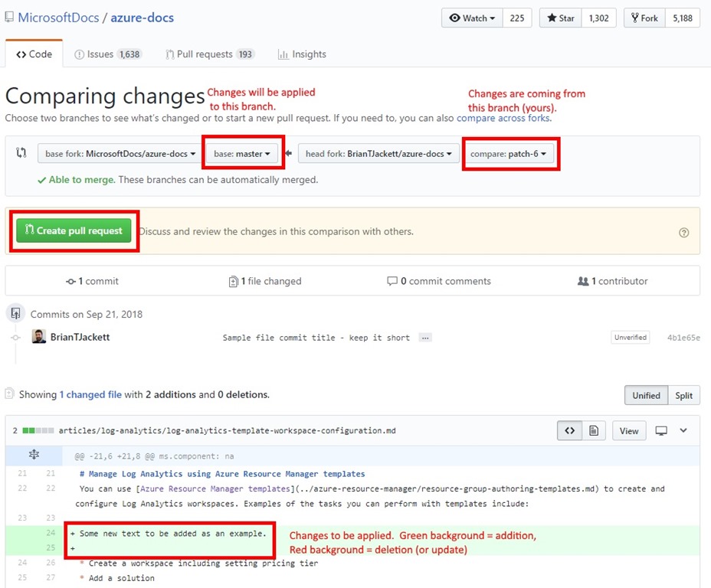This screenshot has height=588, width=711.
Task: Click the Create pull request button
Action: tap(74, 230)
